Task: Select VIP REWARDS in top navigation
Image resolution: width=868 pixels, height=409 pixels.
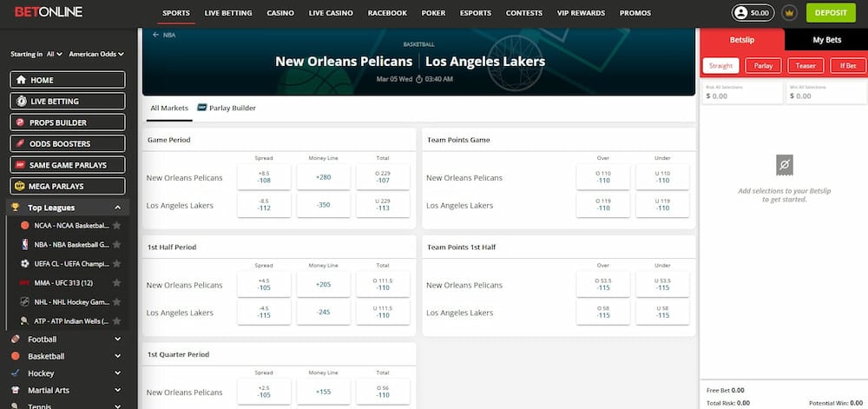Action: tap(581, 13)
